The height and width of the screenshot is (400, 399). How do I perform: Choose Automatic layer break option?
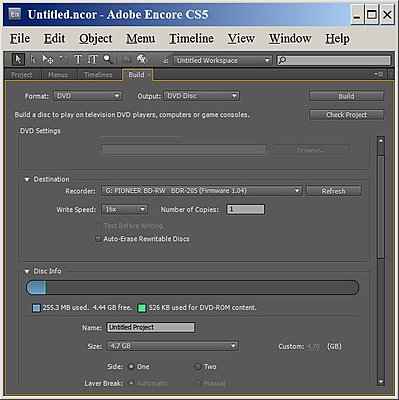(131, 383)
